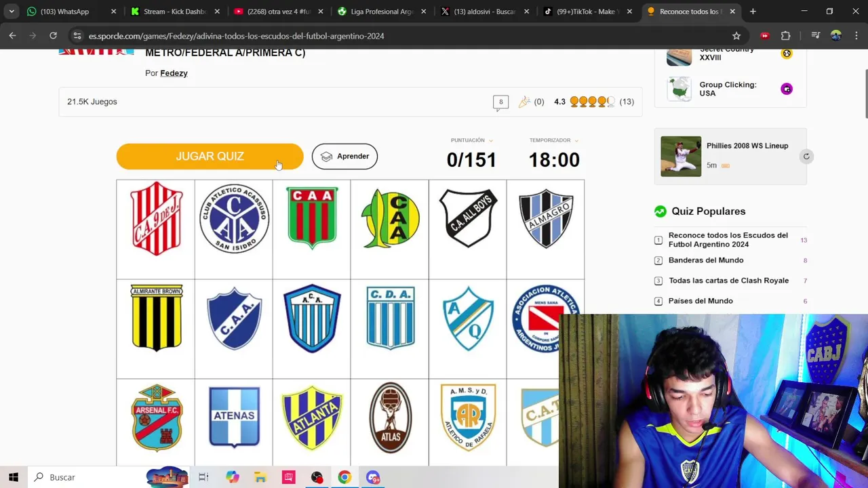Select the Atenas crest

pos(234,417)
